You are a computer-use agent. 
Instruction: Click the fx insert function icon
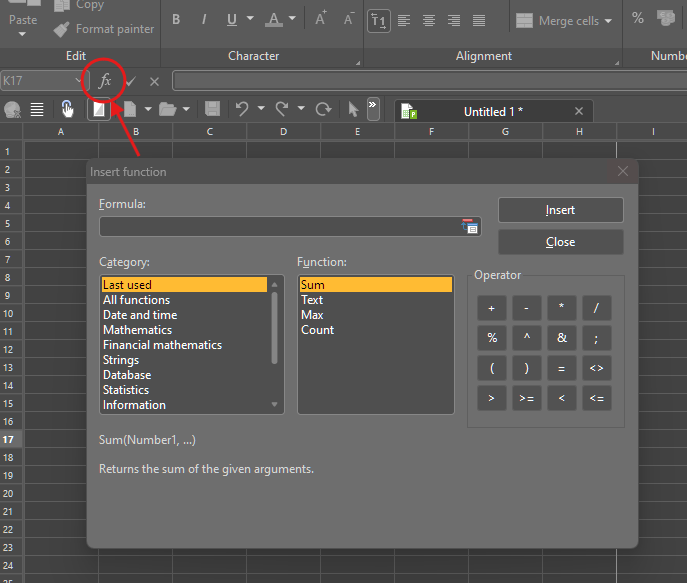pyautogui.click(x=105, y=81)
